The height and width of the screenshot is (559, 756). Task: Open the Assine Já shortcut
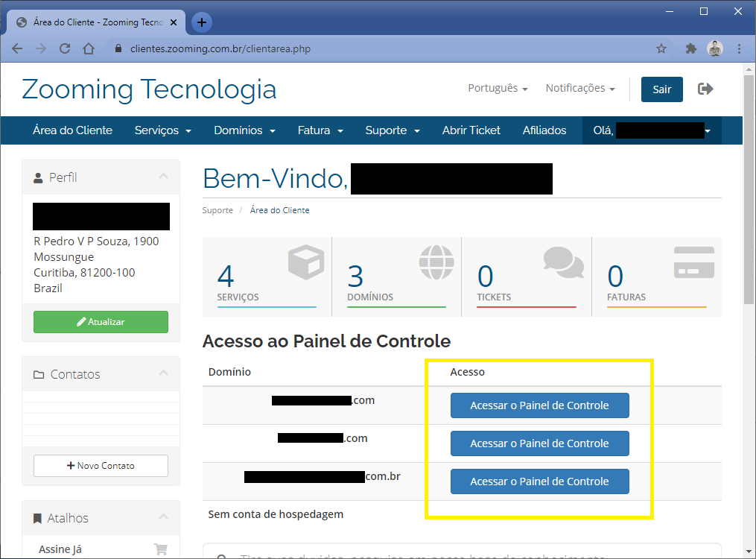[60, 549]
